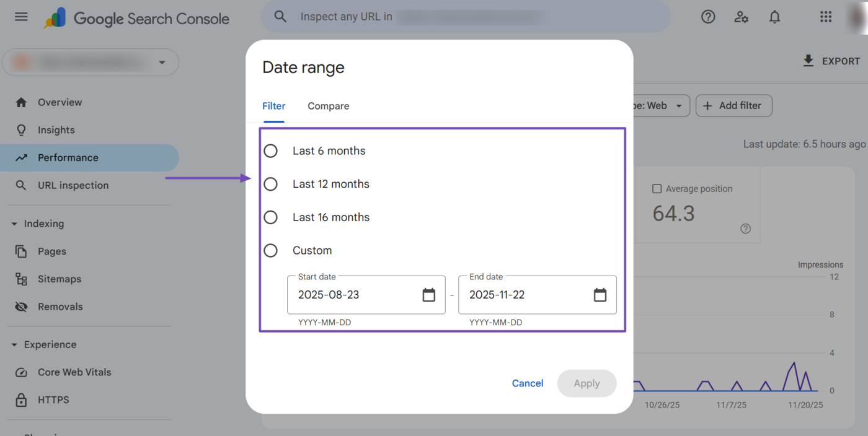Open the navigation hamburger menu

20,17
